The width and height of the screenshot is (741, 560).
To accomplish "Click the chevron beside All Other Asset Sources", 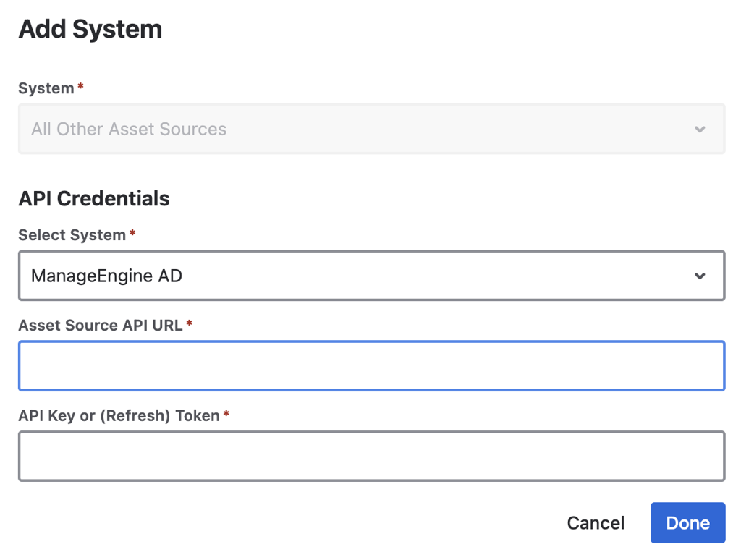I will click(x=700, y=130).
